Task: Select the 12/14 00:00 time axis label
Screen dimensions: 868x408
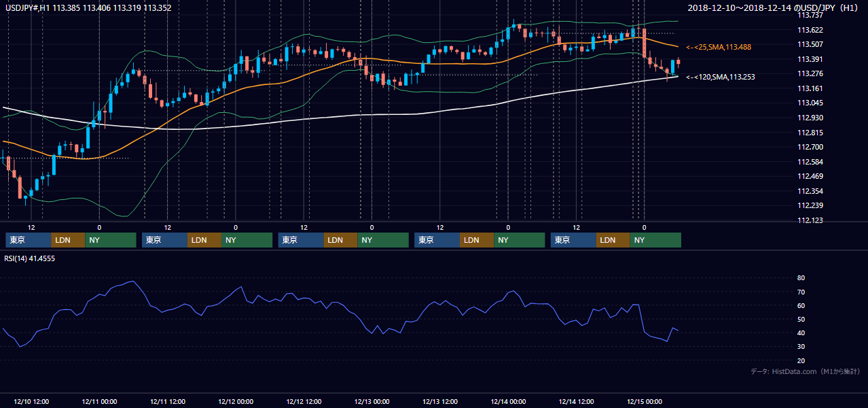Action: [508, 401]
